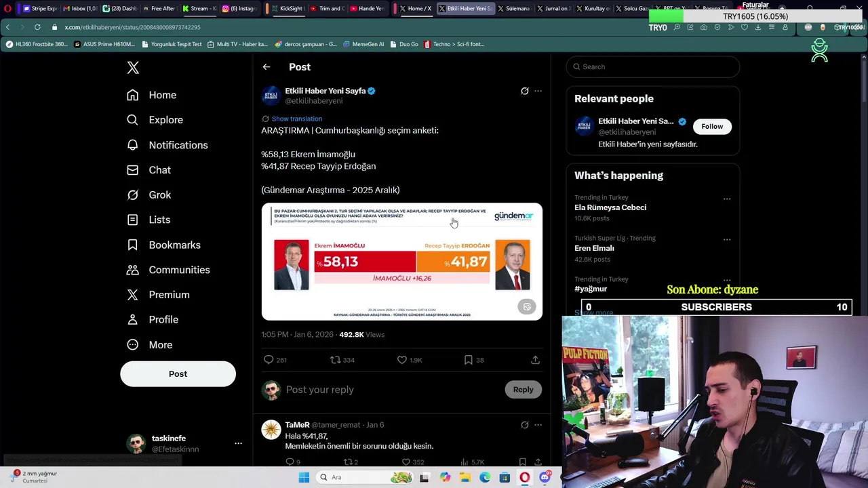Open more options for Eren Elmalı trend

tap(727, 239)
